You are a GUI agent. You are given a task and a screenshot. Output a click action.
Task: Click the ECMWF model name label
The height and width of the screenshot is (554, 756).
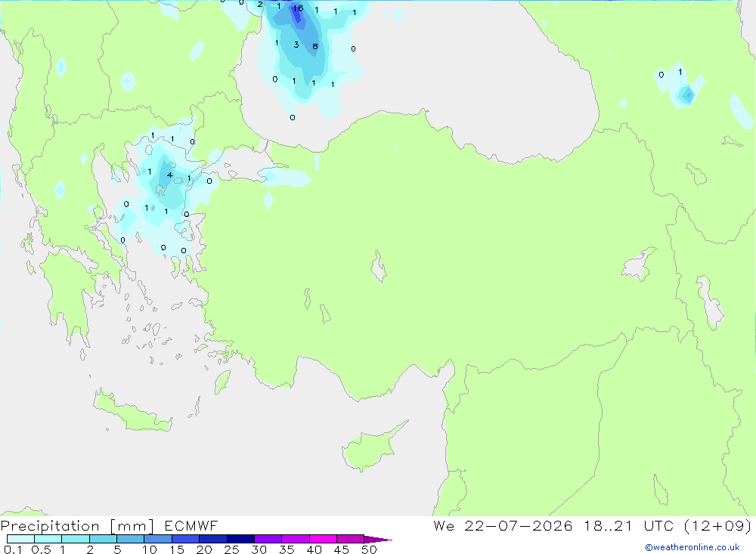coord(191,525)
